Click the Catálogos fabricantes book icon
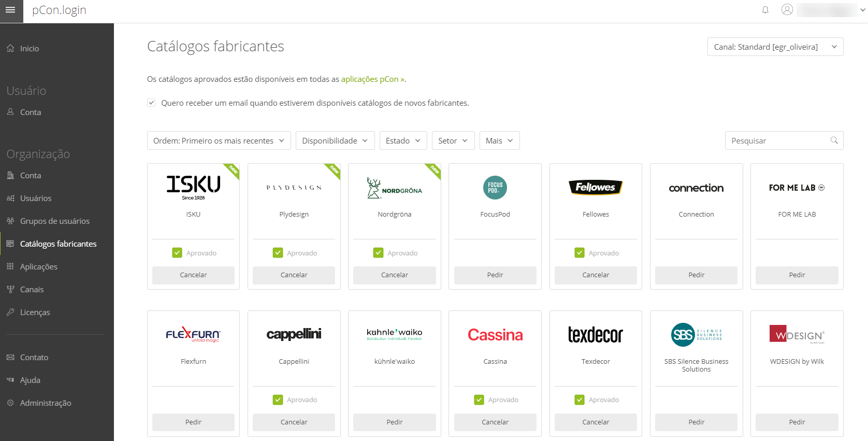Viewport: 868px width, 441px height. click(x=10, y=244)
